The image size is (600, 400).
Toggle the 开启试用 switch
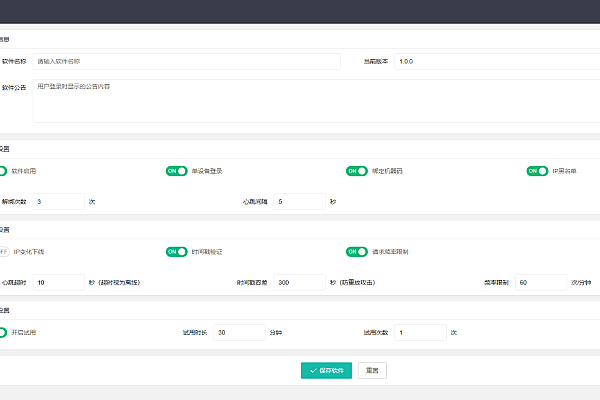click(x=3, y=332)
